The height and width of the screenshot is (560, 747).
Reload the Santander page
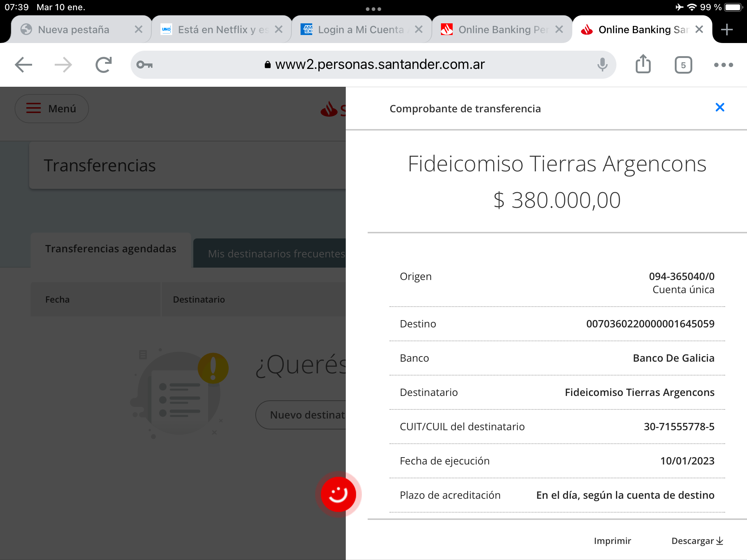click(104, 65)
